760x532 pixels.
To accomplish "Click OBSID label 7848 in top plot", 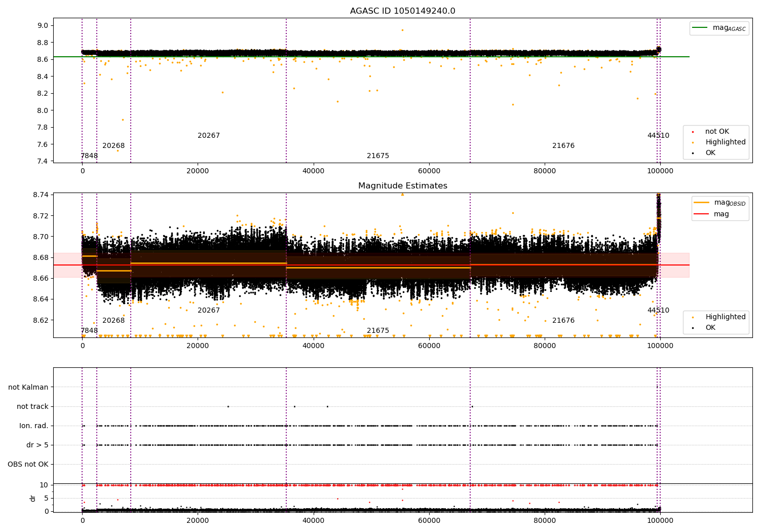I will click(89, 156).
